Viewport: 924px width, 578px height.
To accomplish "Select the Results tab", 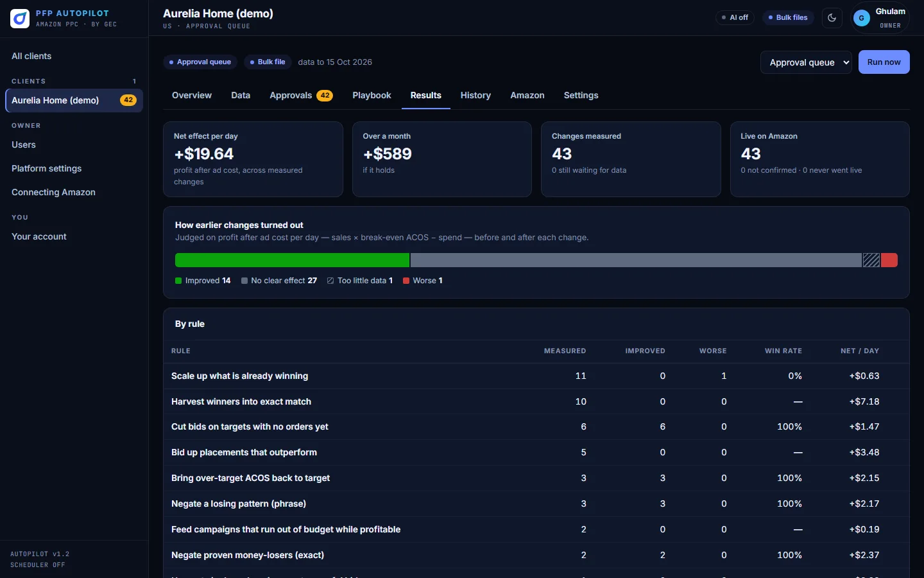I will (426, 95).
